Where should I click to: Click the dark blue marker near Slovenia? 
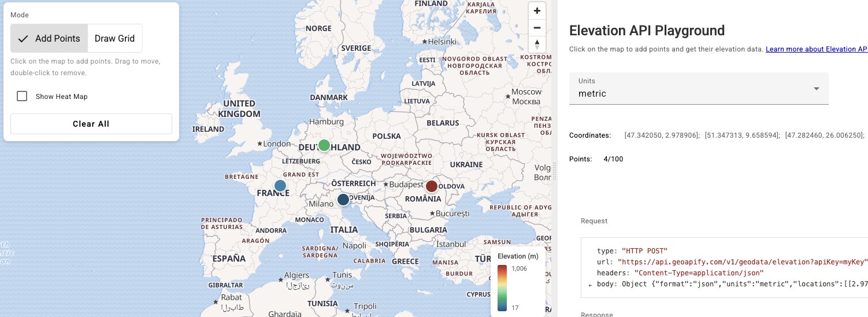(343, 200)
